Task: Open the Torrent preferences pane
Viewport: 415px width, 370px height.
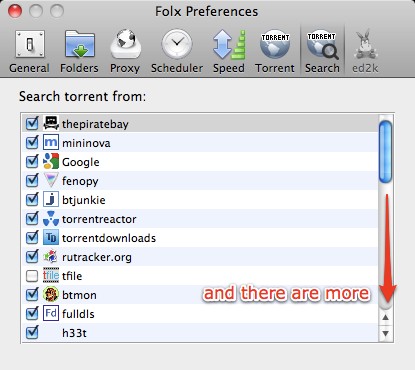Action: [275, 51]
